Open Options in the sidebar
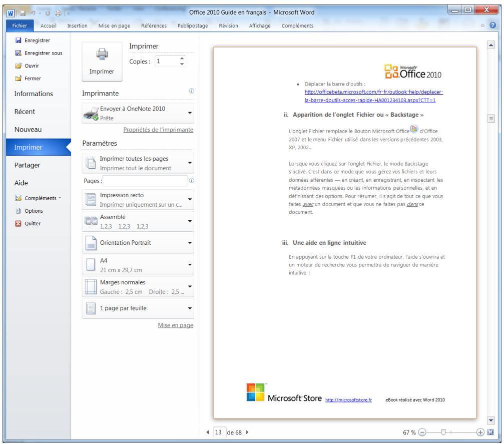504x444 pixels. coord(29,211)
